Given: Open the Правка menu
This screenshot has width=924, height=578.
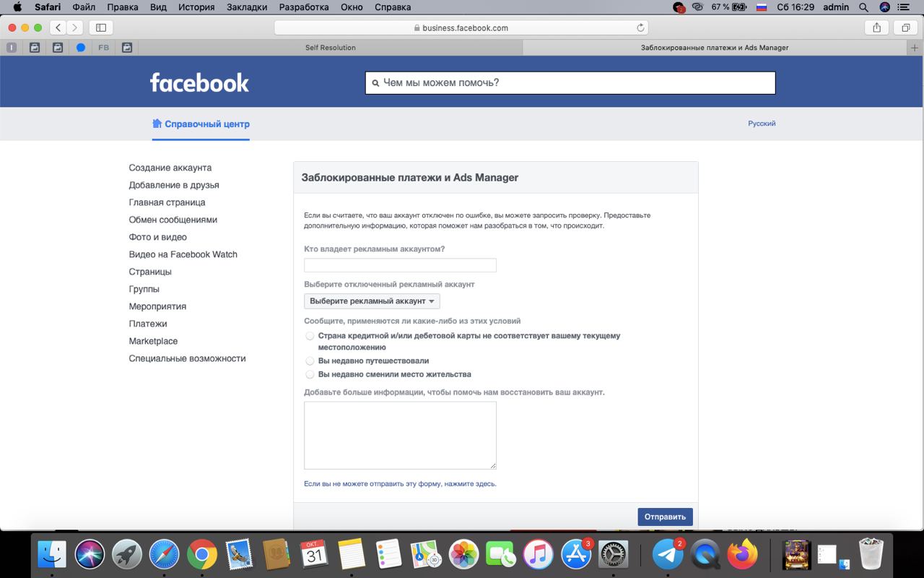Looking at the screenshot, I should pyautogui.click(x=123, y=7).
